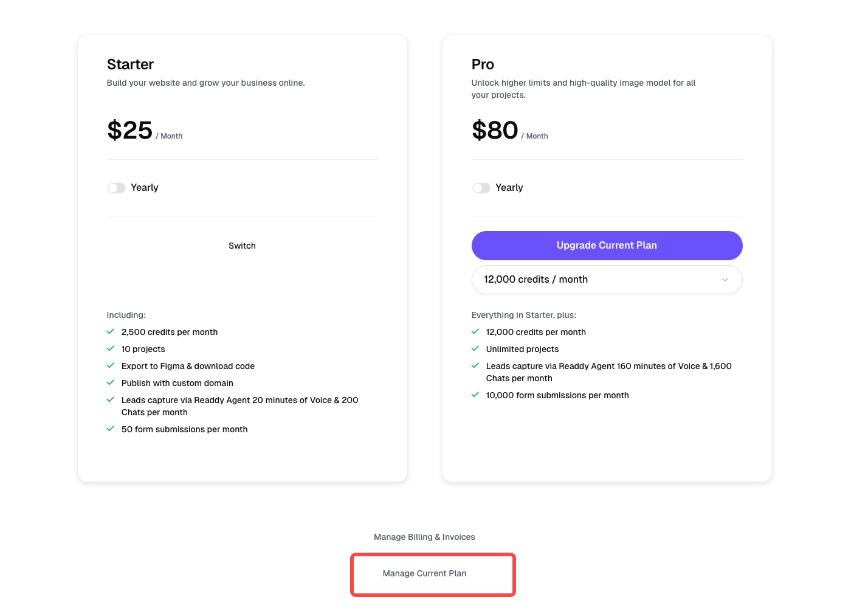Click the Manage Current Plan link
Viewport: 868px width, 611px height.
coord(424,573)
